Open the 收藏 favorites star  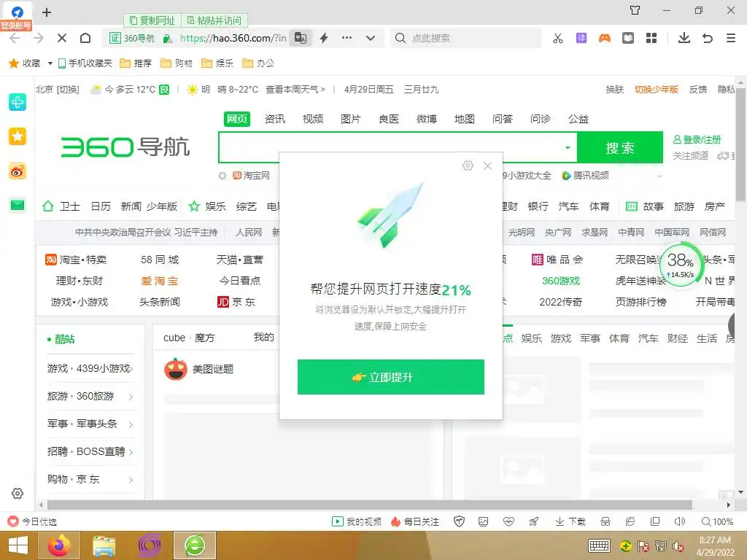pos(25,63)
